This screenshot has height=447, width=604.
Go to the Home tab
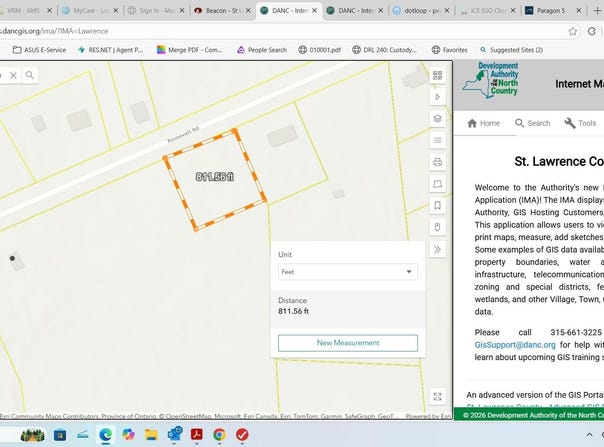(483, 123)
